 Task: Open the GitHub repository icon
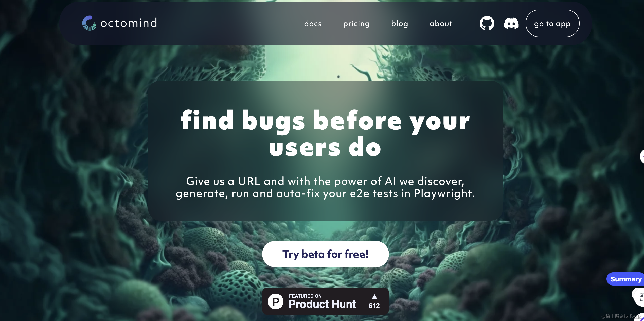point(487,23)
